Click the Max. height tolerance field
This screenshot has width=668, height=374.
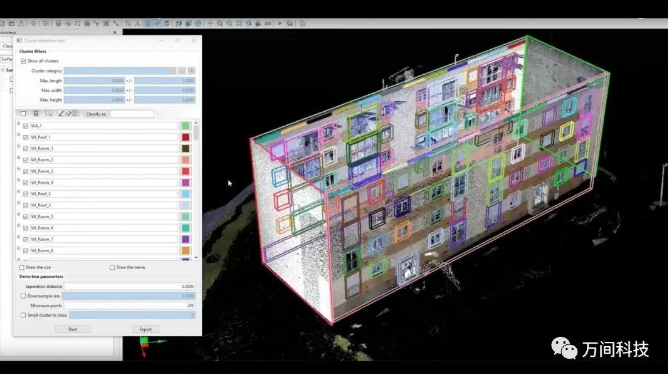coord(165,100)
